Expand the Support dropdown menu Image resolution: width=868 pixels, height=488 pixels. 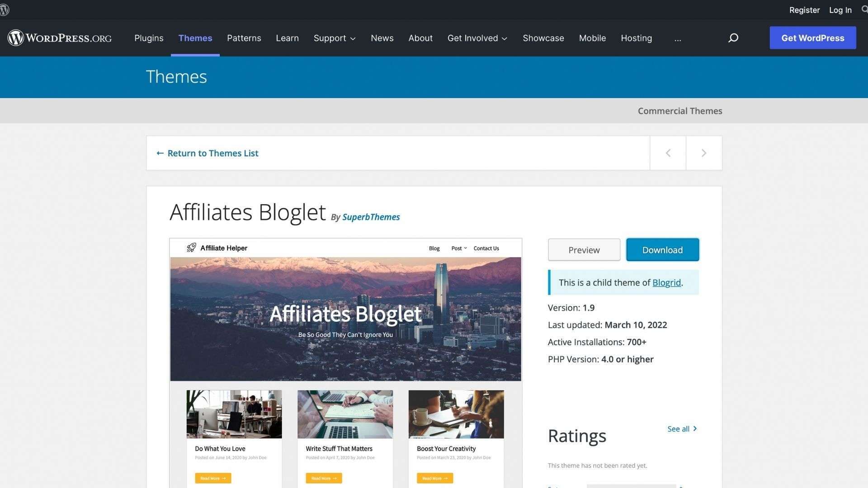click(x=335, y=38)
